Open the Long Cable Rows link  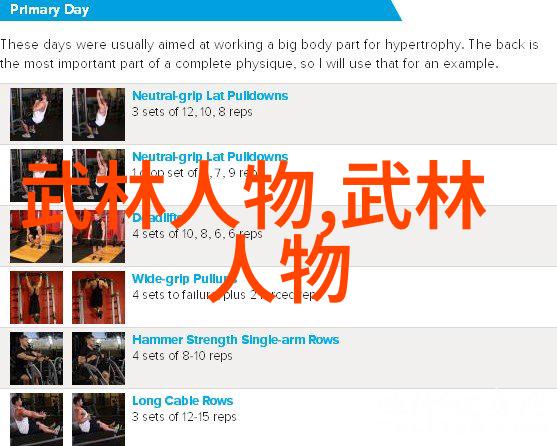tap(183, 401)
